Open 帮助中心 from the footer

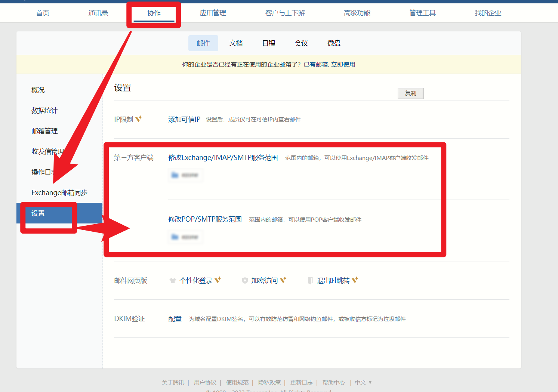[333, 382]
